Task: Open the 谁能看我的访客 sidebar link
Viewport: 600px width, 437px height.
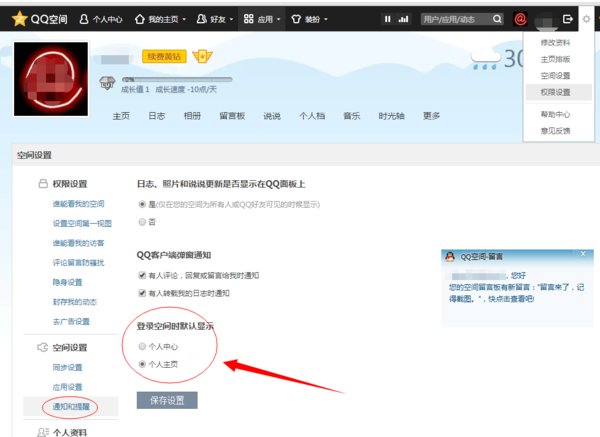Action: coord(78,243)
